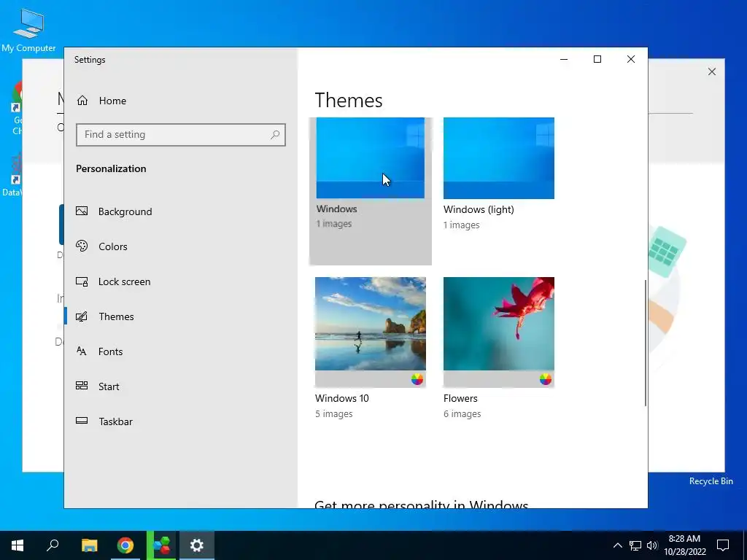
Task: Apply the Windows (light) theme thumbnail
Action: pyautogui.click(x=499, y=158)
